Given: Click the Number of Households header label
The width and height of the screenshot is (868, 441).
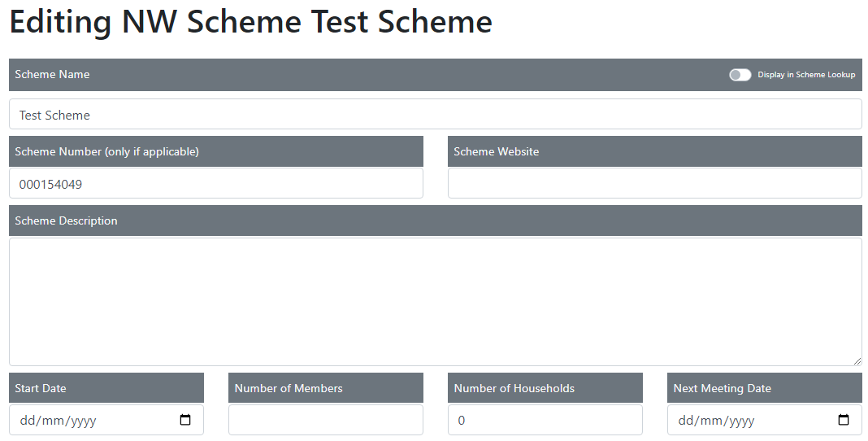Looking at the screenshot, I should 514,388.
